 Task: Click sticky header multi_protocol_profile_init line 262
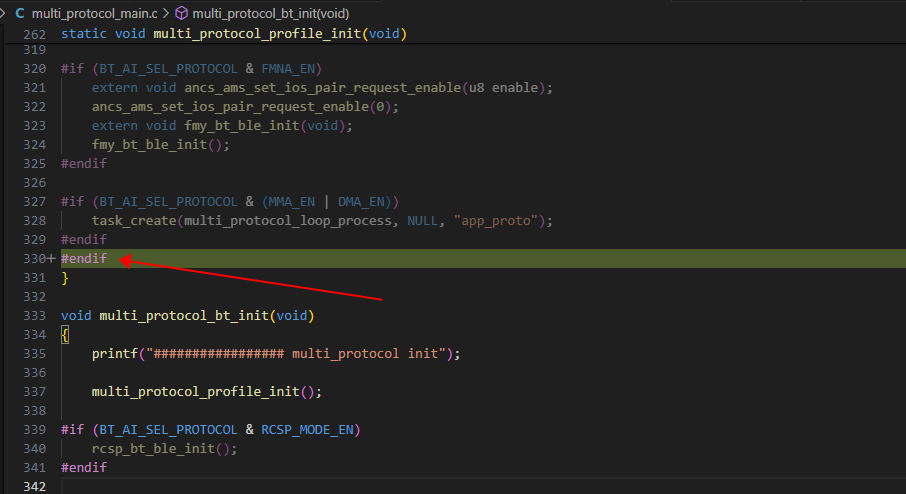click(x=234, y=34)
